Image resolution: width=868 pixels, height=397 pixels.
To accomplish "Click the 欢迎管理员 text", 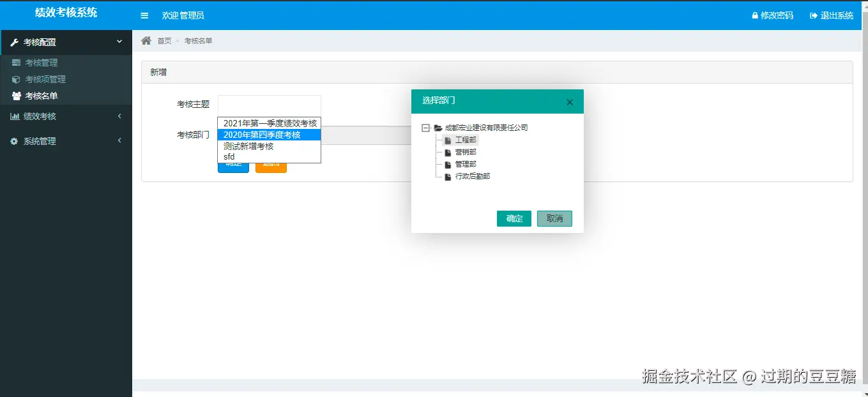I will click(183, 15).
